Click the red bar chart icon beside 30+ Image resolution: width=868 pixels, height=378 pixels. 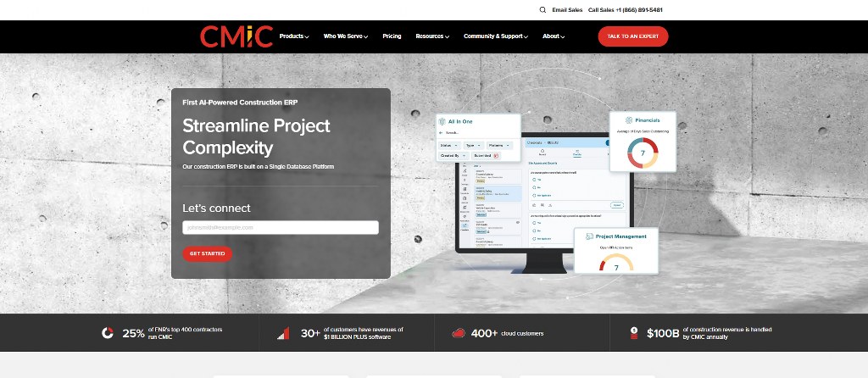283,333
